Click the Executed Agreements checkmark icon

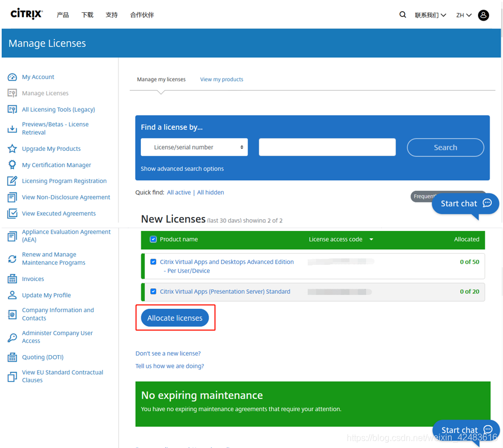point(12,213)
